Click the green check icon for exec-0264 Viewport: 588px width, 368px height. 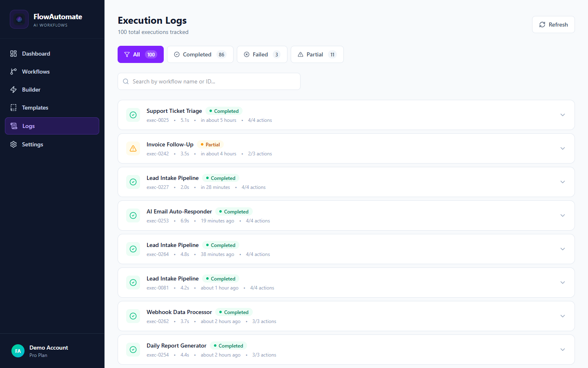tap(133, 249)
